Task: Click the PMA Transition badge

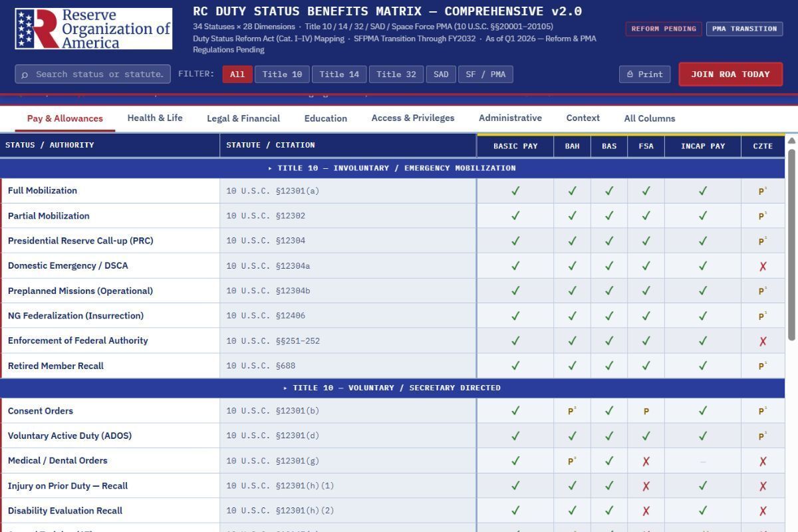Action: point(744,29)
